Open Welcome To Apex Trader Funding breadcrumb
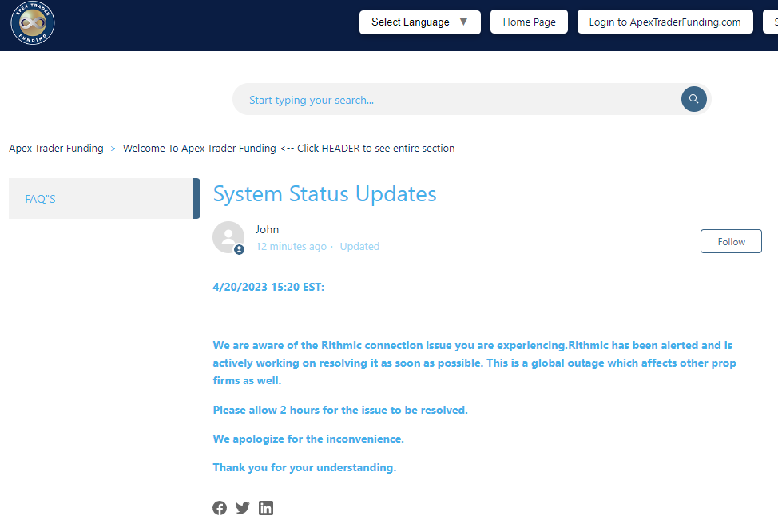This screenshot has width=778, height=532. (x=289, y=149)
